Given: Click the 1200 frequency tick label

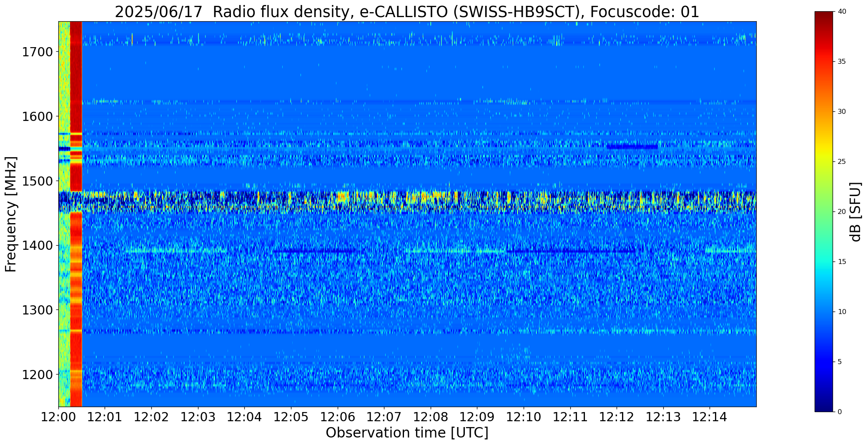Looking at the screenshot, I should tap(37, 375).
